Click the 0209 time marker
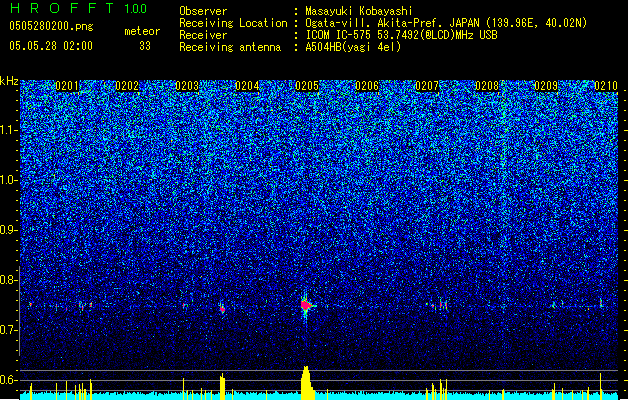The height and width of the screenshot is (400, 629). click(x=546, y=86)
